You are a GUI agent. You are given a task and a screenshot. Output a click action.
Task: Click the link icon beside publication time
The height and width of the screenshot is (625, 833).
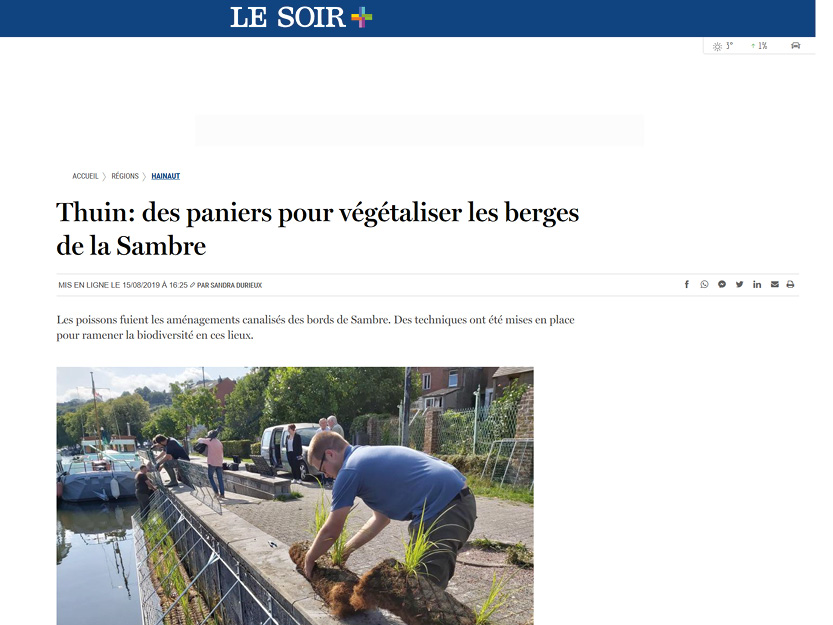(192, 285)
